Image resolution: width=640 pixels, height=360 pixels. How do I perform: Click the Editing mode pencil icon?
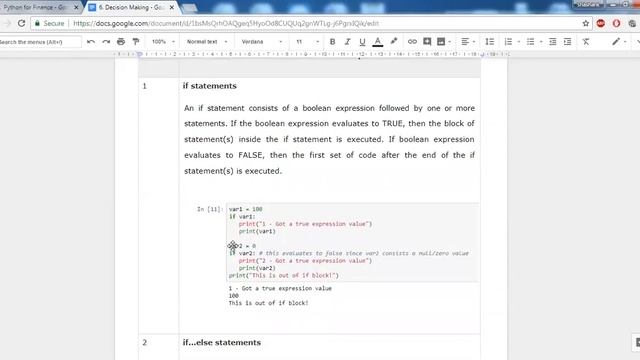(x=616, y=42)
